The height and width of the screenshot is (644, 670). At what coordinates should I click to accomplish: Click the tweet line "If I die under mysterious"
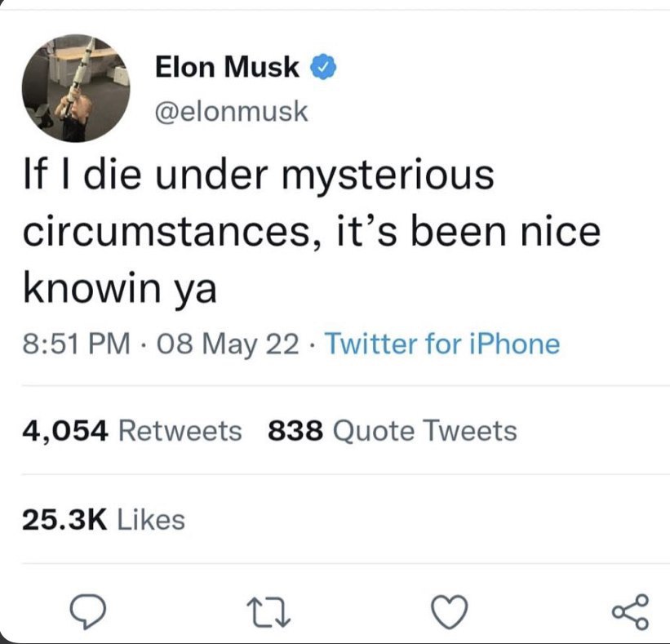click(257, 177)
